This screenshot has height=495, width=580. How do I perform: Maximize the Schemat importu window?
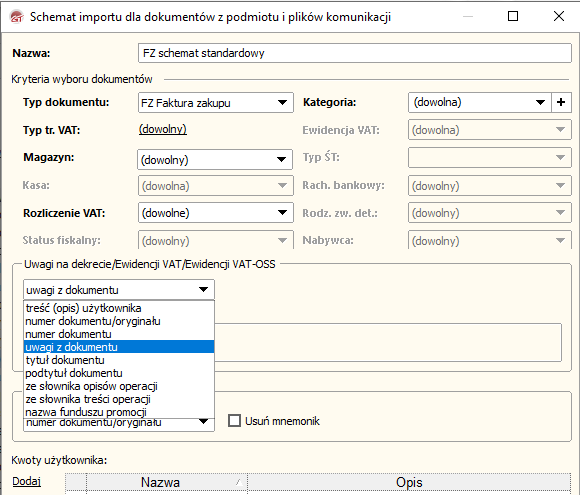513,16
